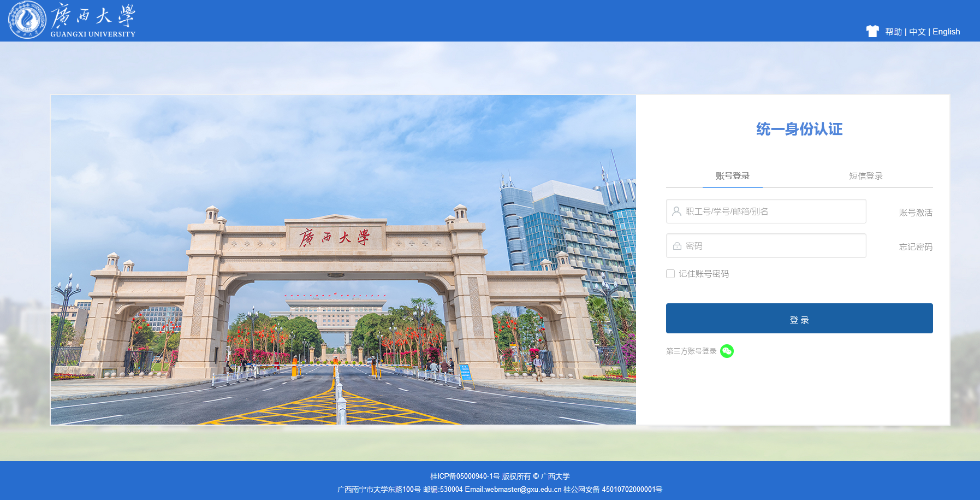Screen dimensions: 980x500
Task: Switch to the 短信登录 tab
Action: coord(865,176)
